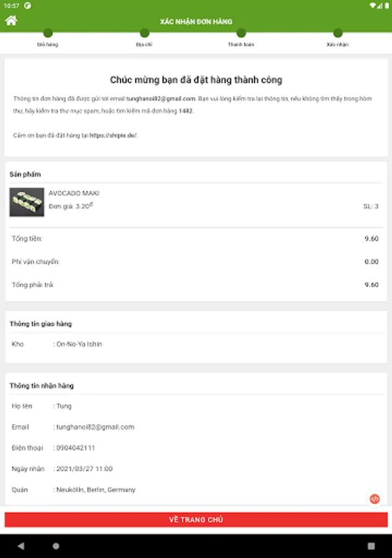The width and height of the screenshot is (392, 558).
Task: Tap the Giỏ hàng step circle
Action: click(48, 33)
